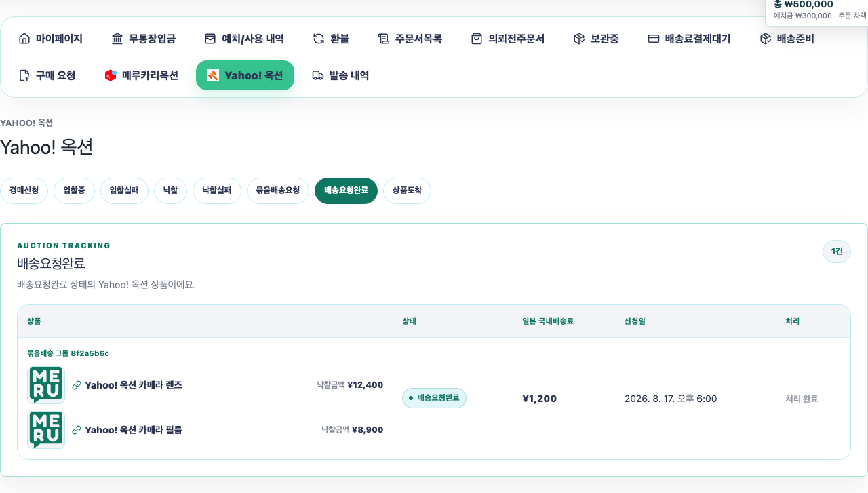Click the home icon beside 마이페이지
This screenshot has width=868, height=493.
click(24, 39)
